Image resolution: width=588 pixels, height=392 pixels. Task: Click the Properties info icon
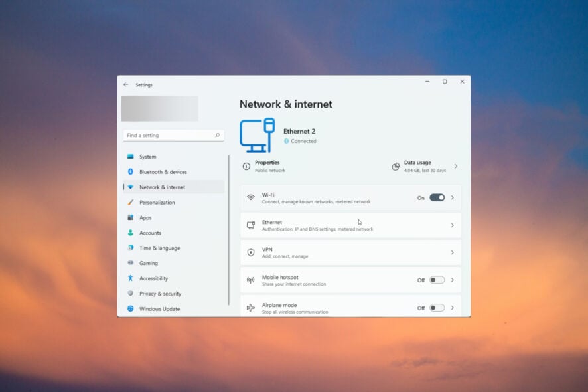246,166
